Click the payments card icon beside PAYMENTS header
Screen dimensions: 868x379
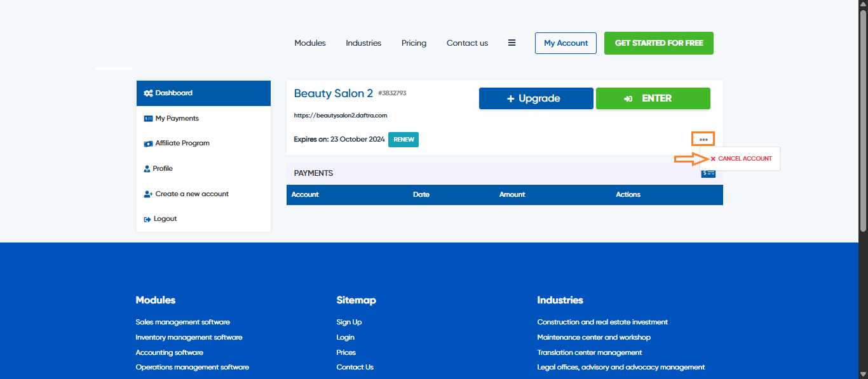pyautogui.click(x=708, y=173)
